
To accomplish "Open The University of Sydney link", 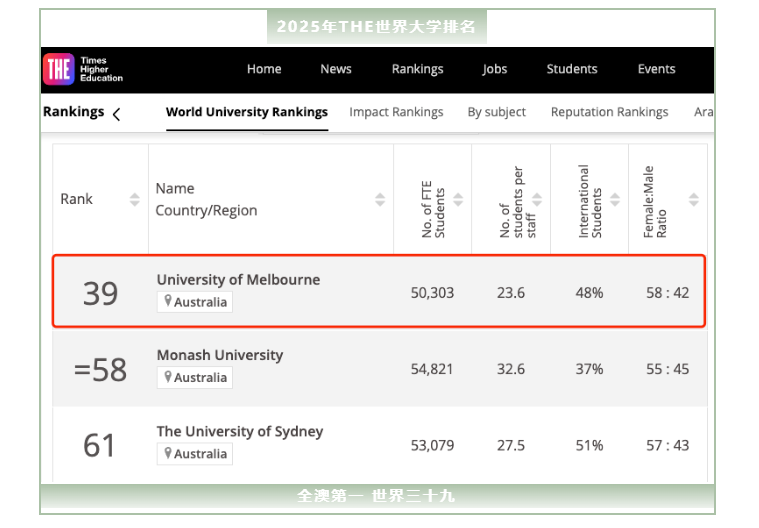I will [240, 432].
